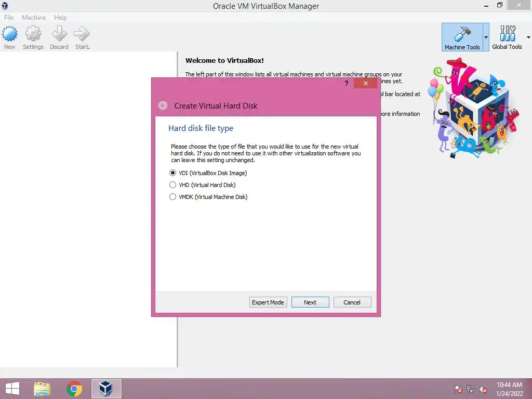
Task: Open the taskbar clock showing 10:44 AM
Action: (x=509, y=389)
